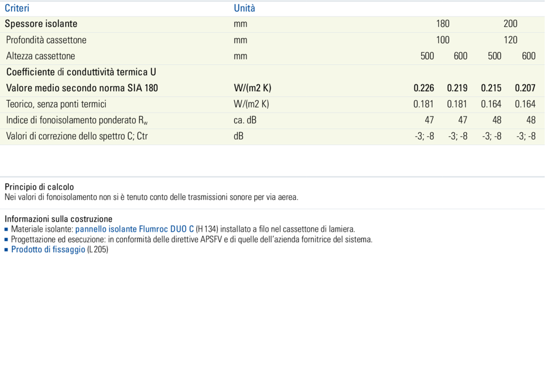Click the 180 insulation thickness value
This screenshot has width=547, height=392.
[x=443, y=24]
